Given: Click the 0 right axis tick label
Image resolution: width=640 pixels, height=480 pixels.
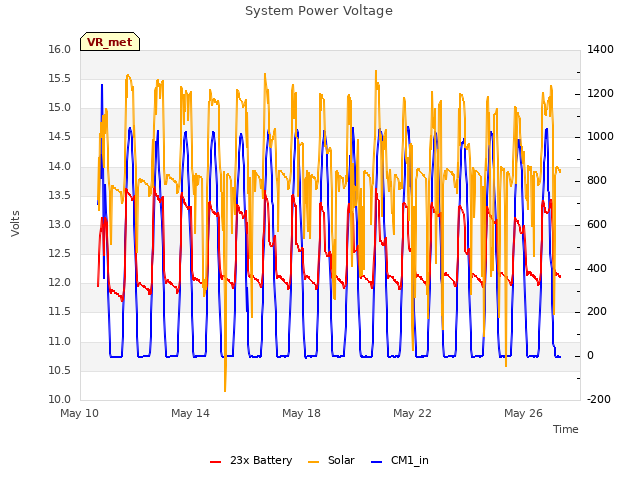Looking at the screenshot, I should click(x=590, y=356).
